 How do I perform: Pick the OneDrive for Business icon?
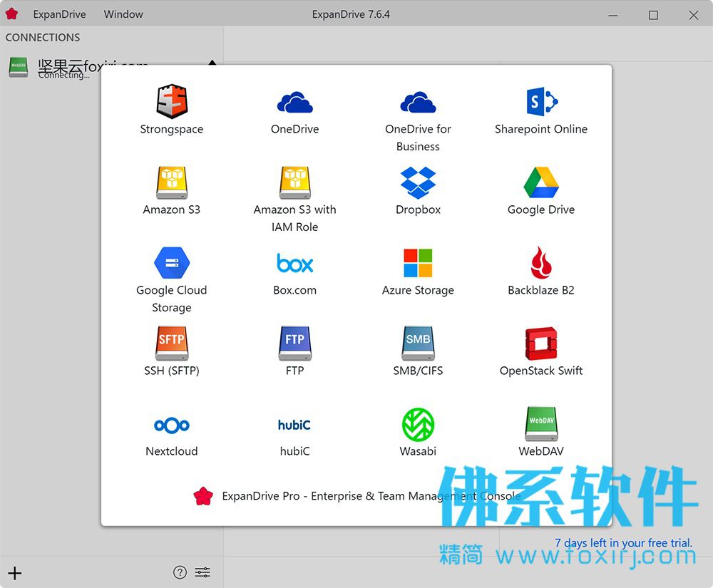pyautogui.click(x=418, y=102)
